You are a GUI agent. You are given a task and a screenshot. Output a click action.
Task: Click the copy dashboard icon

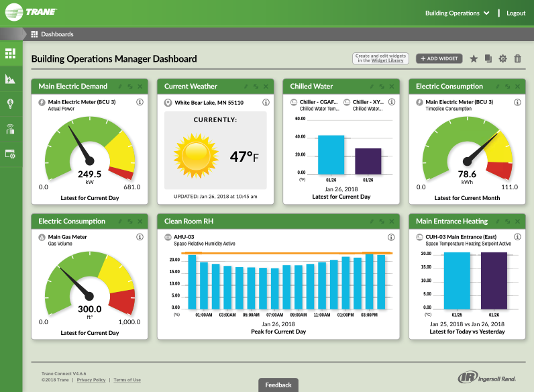(488, 59)
